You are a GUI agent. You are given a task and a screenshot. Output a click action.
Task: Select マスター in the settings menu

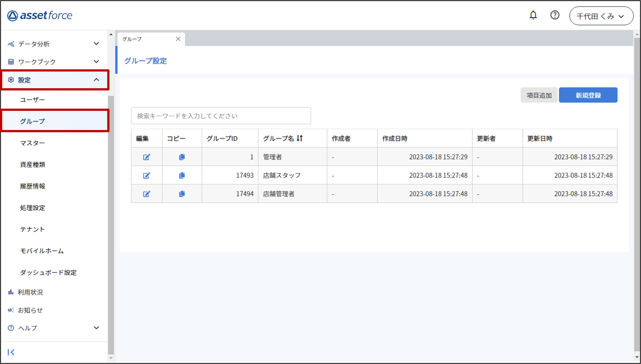pos(32,143)
